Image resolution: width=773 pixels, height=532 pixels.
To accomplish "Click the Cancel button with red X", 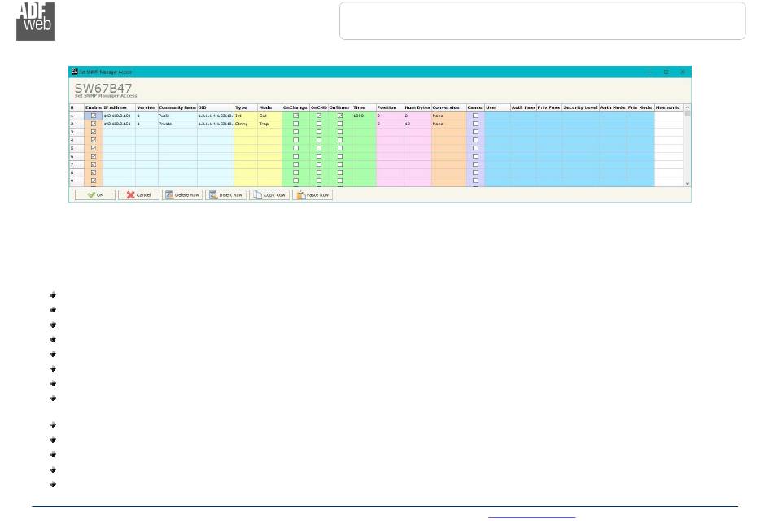I will tap(138, 195).
